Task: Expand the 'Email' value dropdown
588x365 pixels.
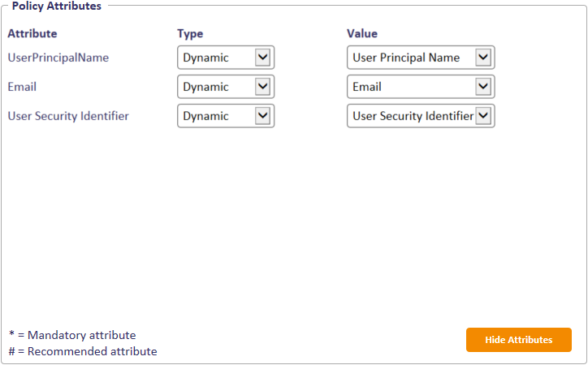Action: point(420,87)
